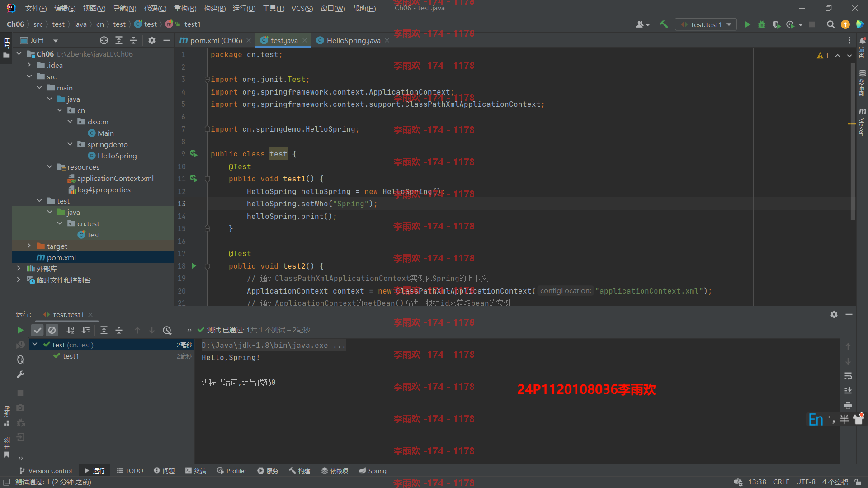Collapse the springdemo package

pyautogui.click(x=70, y=144)
